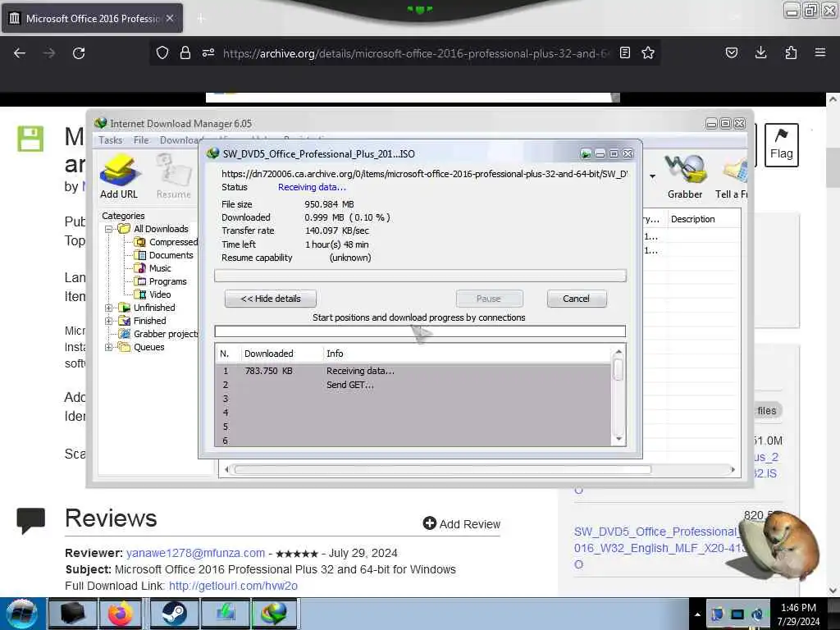Open Firefox hamburger menu
The width and height of the screenshot is (840, 630).
(820, 52)
